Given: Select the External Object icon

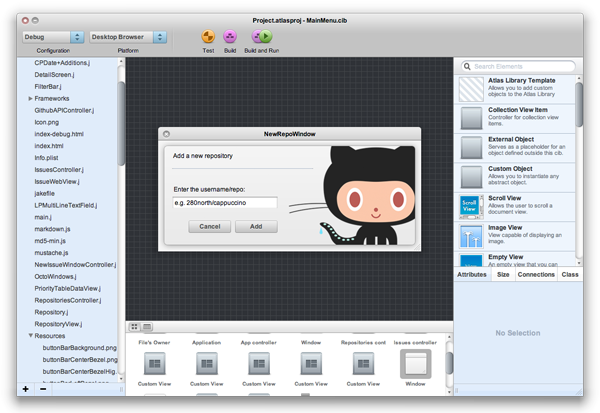Looking at the screenshot, I should pos(471,148).
